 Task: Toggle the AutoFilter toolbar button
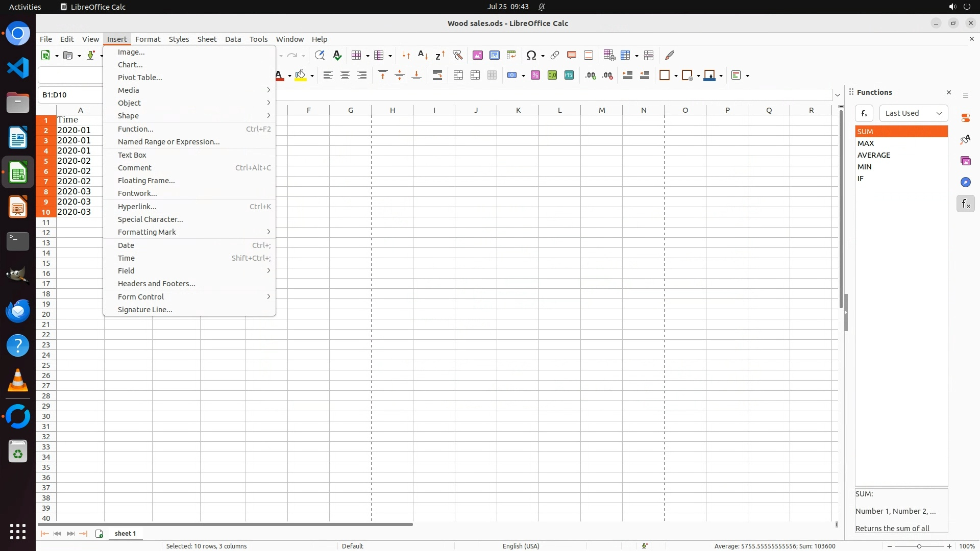click(x=457, y=55)
